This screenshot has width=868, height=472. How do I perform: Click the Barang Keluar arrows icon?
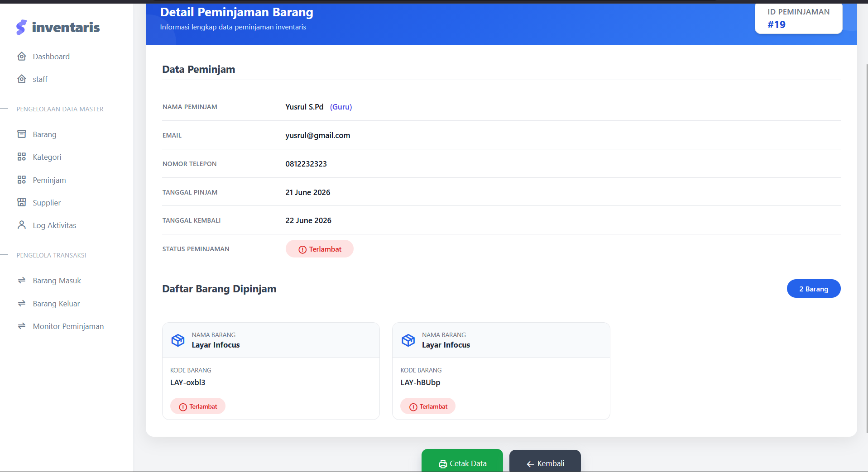click(22, 303)
